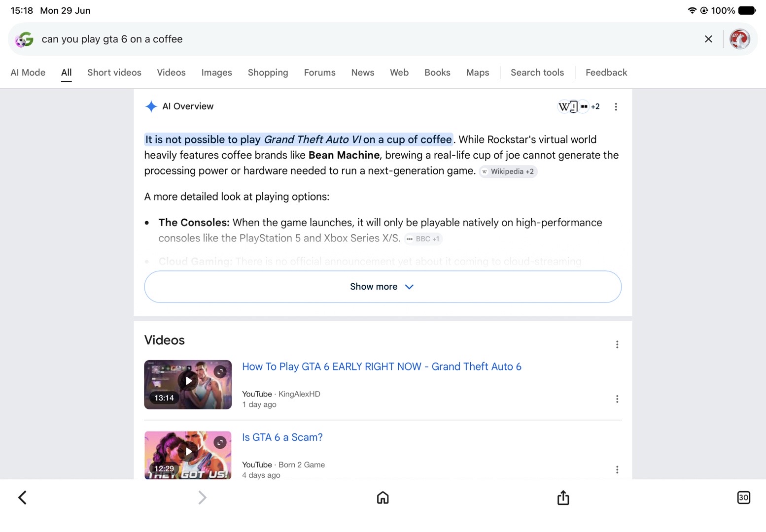The image size is (766, 532).
Task: Open the account profile avatar
Action: point(739,39)
